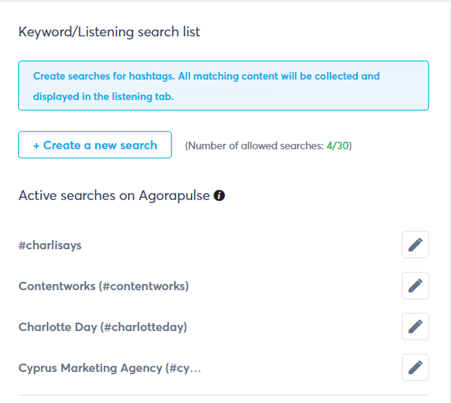Click the Keyword/Listening search list heading
451x403 pixels.
coord(109,32)
